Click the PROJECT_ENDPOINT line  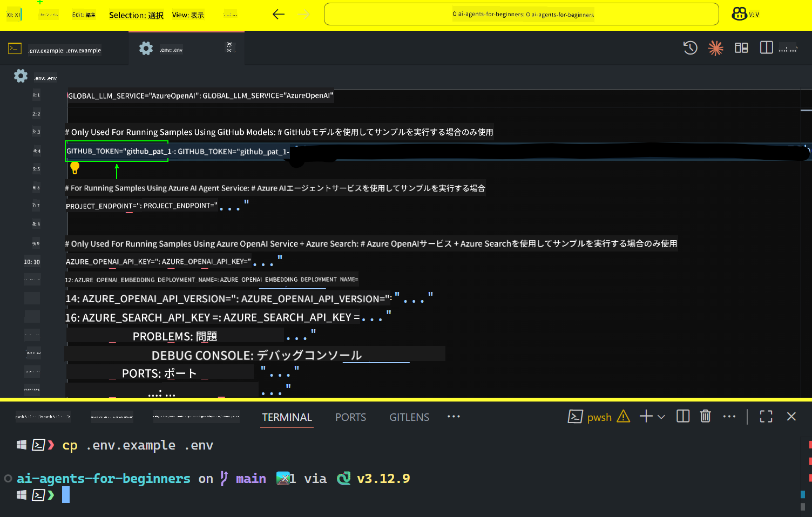click(x=141, y=206)
